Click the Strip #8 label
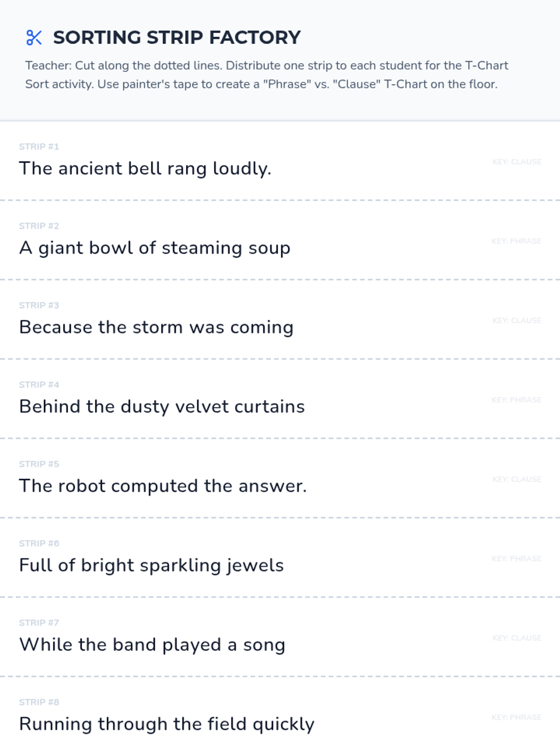560x747 pixels. (39, 702)
